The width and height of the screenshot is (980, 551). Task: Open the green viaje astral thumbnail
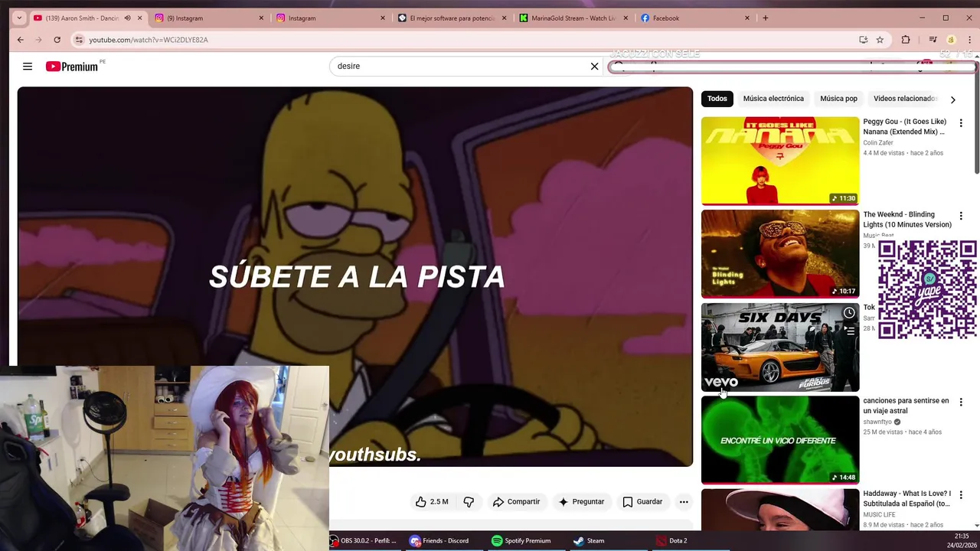point(780,440)
